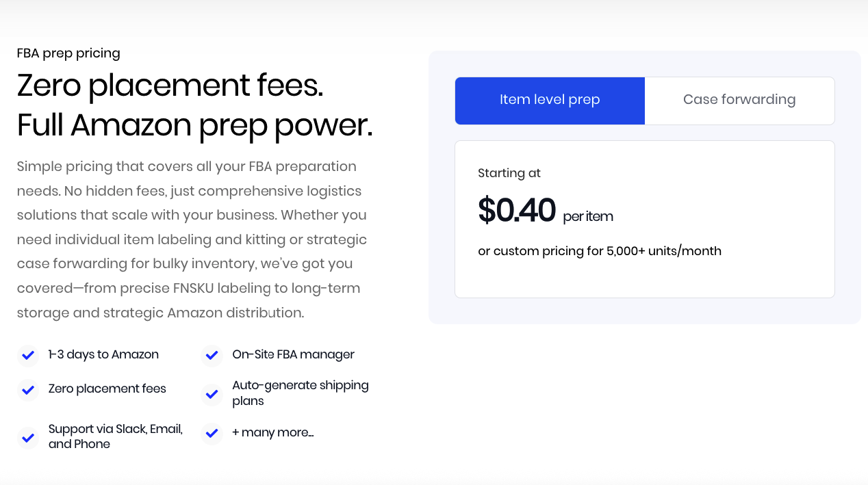Click the 'Support via Slack, Email, and Phone' text
The width and height of the screenshot is (868, 485).
click(115, 436)
